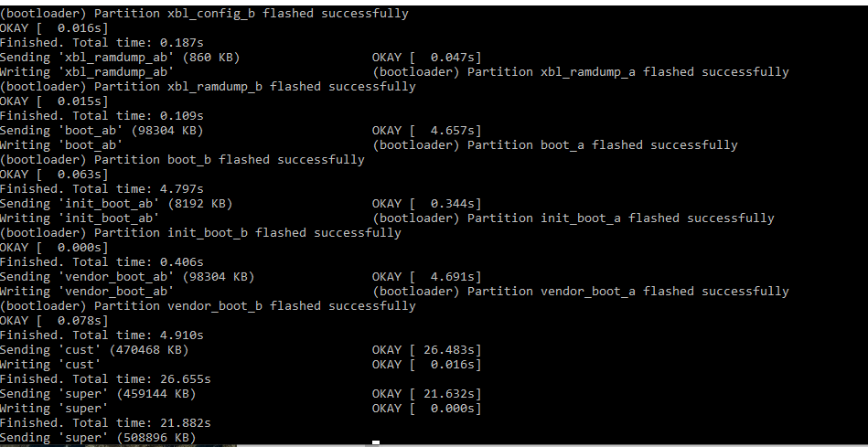Click "Finished. Total time: 0.187s" line

point(102,43)
